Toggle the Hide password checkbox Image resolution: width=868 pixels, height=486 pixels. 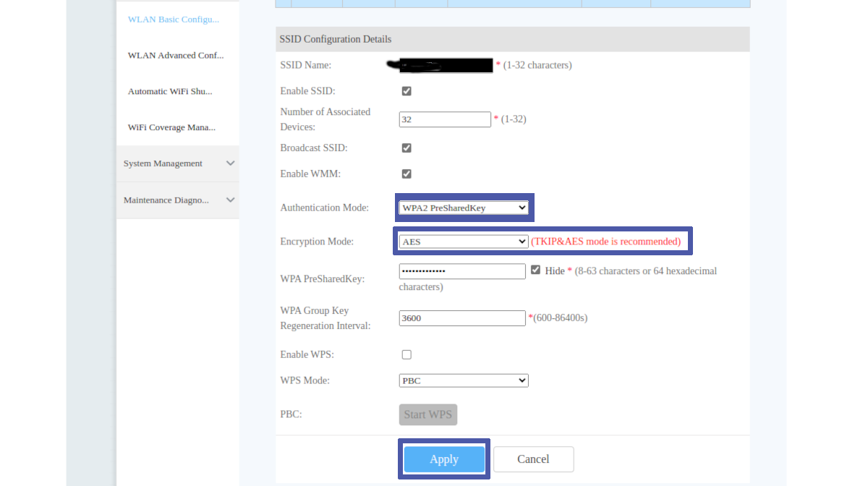pyautogui.click(x=535, y=270)
